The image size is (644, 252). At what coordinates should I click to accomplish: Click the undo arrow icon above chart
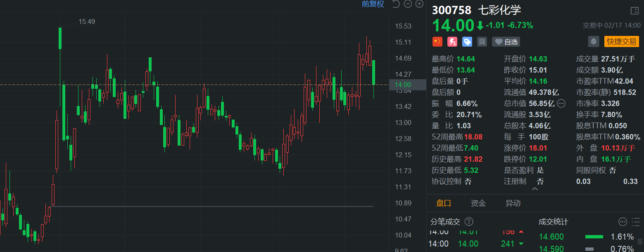396,4
